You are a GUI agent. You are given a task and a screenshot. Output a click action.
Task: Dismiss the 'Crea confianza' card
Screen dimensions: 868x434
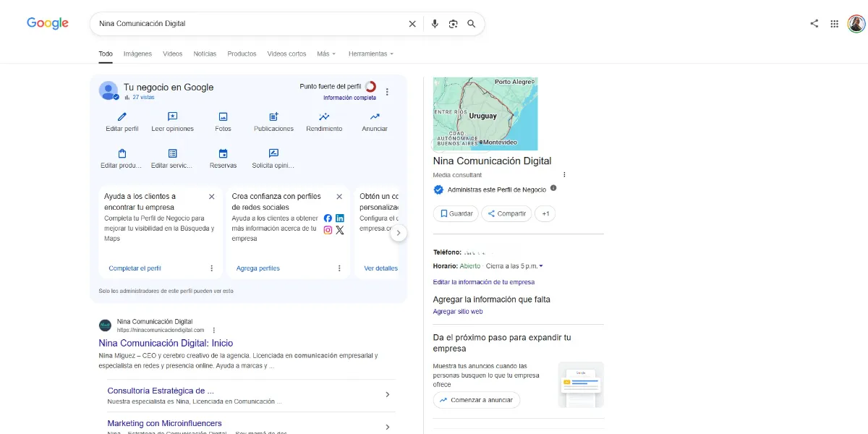pos(339,196)
